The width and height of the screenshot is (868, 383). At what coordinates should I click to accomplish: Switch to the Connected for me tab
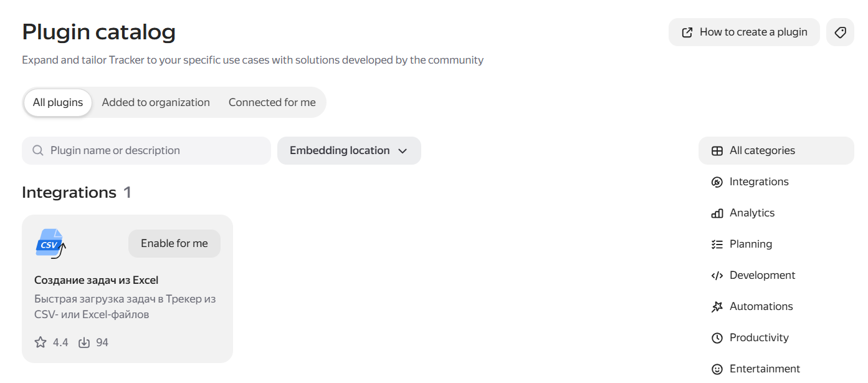point(272,102)
